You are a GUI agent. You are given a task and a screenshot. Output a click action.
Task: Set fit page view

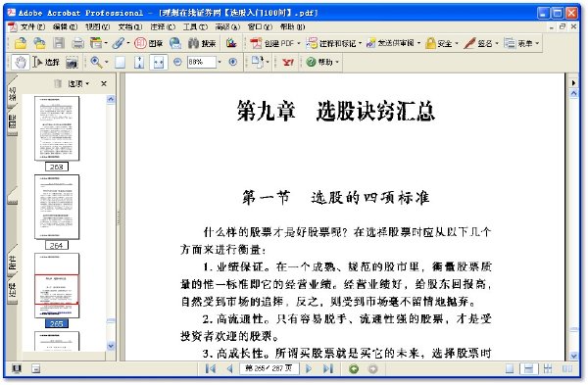[x=139, y=63]
